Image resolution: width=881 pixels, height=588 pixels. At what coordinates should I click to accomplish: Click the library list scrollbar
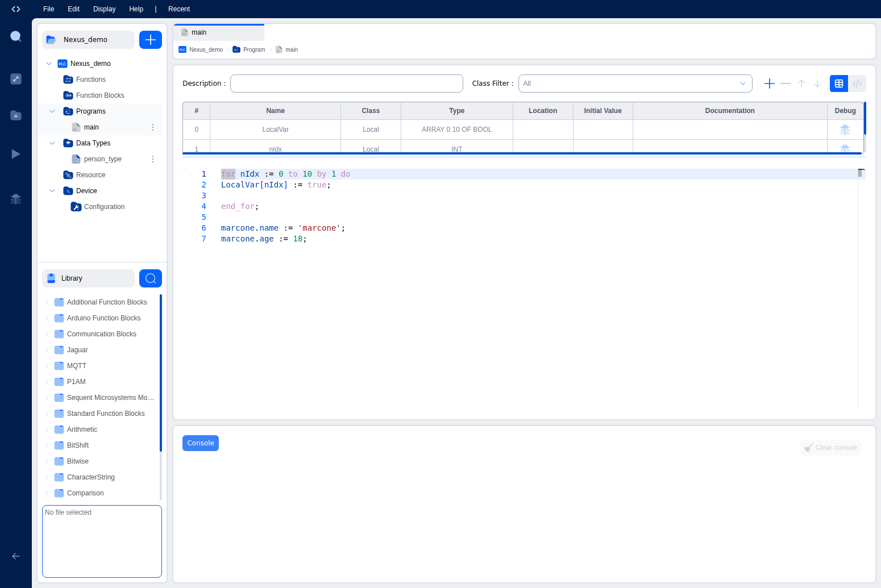pos(161,373)
